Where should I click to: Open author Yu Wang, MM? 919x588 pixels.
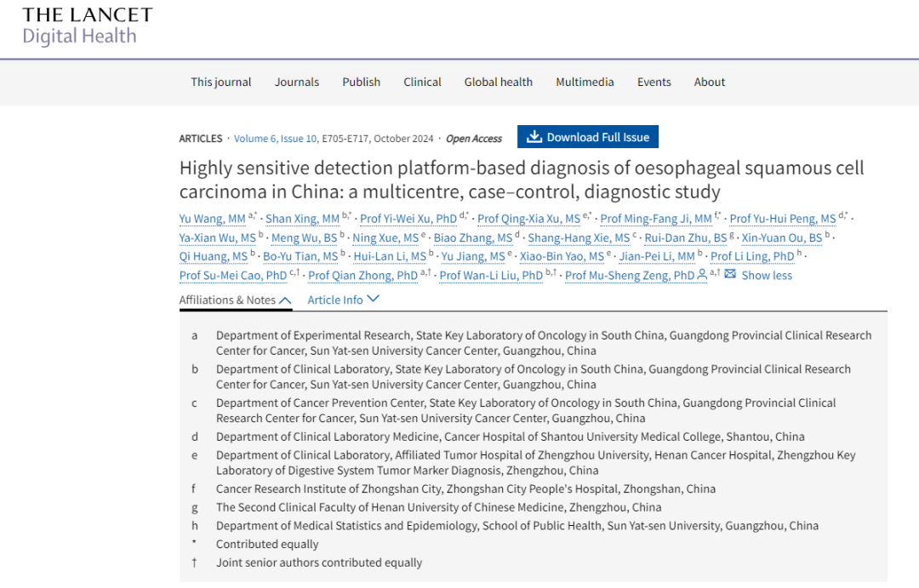click(x=212, y=219)
